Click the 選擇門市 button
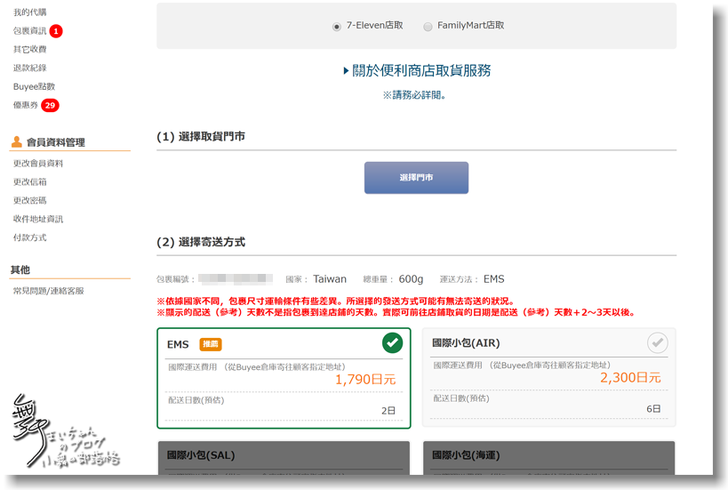The height and width of the screenshot is (490, 728). (x=416, y=177)
